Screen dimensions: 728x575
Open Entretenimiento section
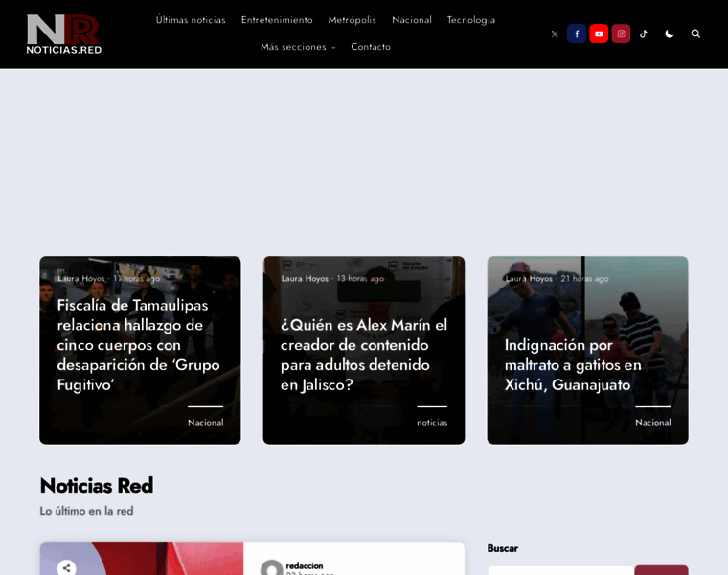(277, 20)
